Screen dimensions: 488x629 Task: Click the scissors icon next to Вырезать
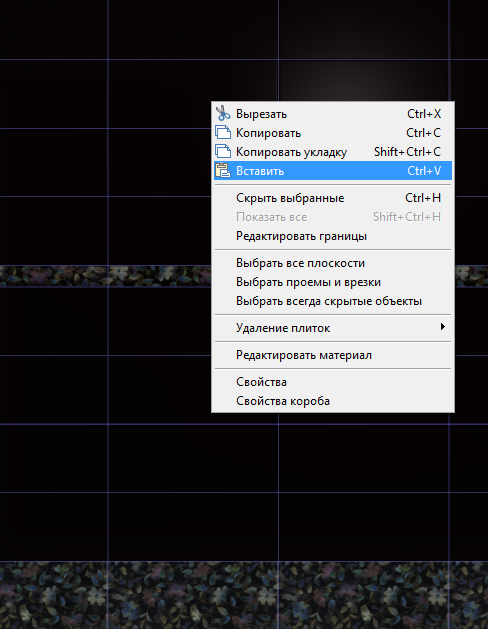[223, 114]
